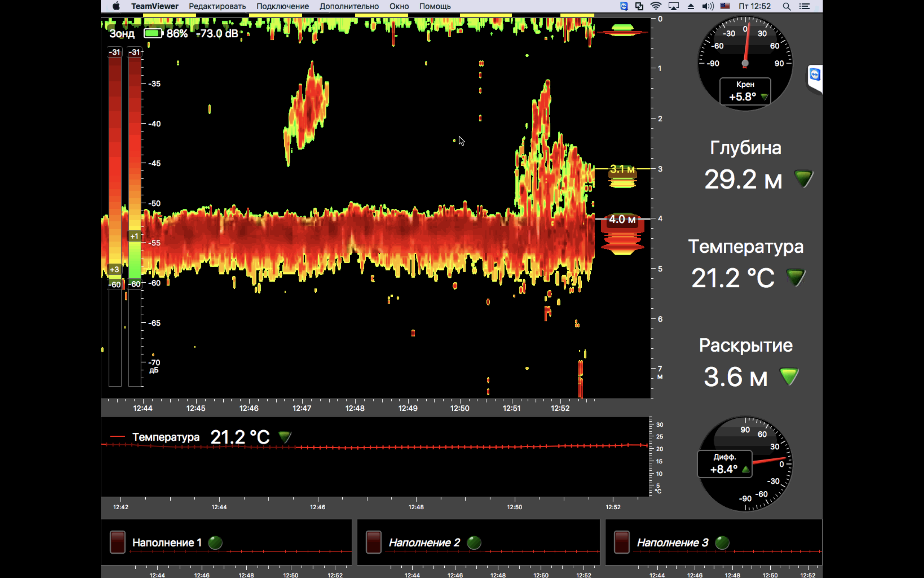The height and width of the screenshot is (578, 924).
Task: Open the Notification Center list icon
Action: 805,6
